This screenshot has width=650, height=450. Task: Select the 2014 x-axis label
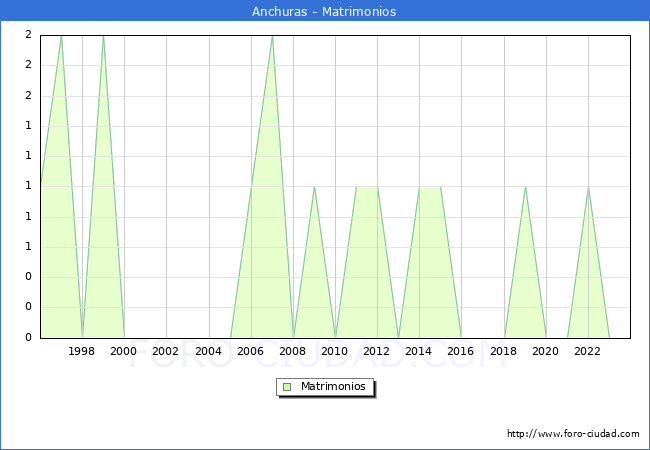point(419,351)
